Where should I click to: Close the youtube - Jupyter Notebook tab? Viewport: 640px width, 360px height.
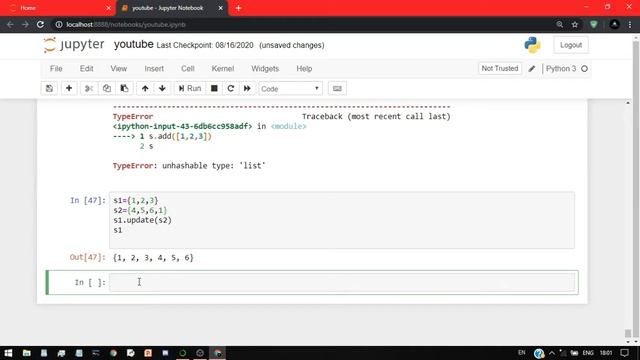221,8
